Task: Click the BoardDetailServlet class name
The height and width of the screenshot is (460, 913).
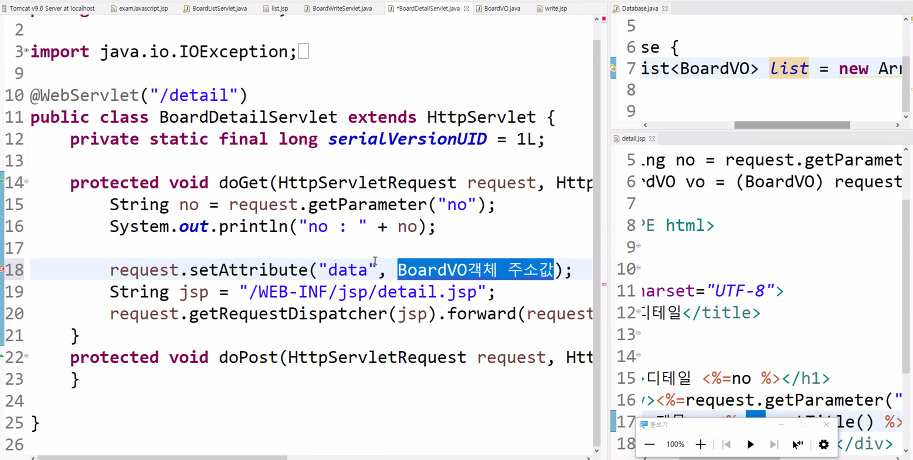Action: pos(248,117)
